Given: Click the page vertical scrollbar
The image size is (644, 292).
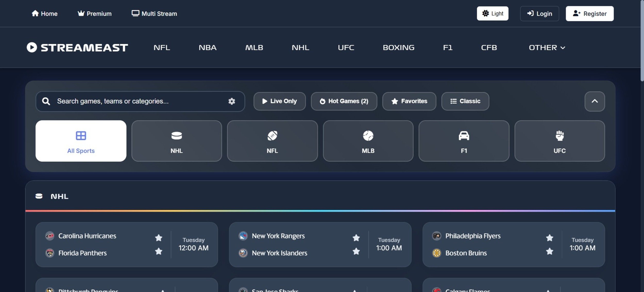Looking at the screenshot, I should [642, 41].
